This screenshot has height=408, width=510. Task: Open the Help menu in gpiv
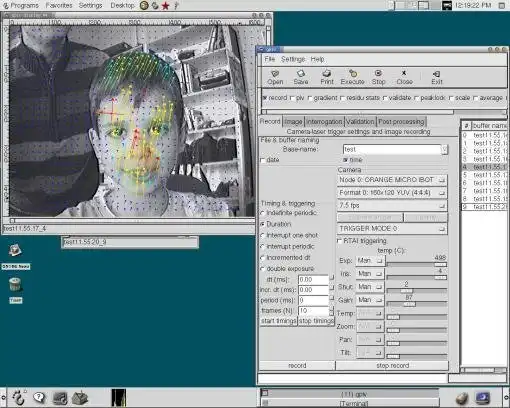tap(317, 59)
